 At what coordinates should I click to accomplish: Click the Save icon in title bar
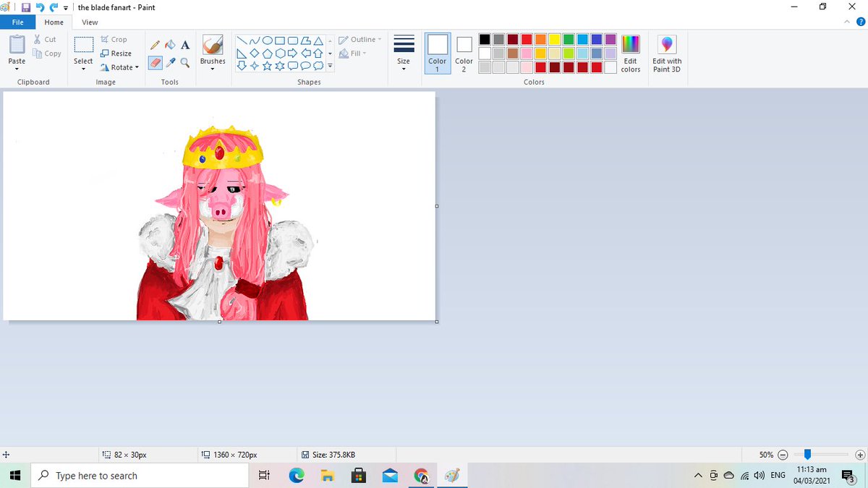pyautogui.click(x=26, y=7)
